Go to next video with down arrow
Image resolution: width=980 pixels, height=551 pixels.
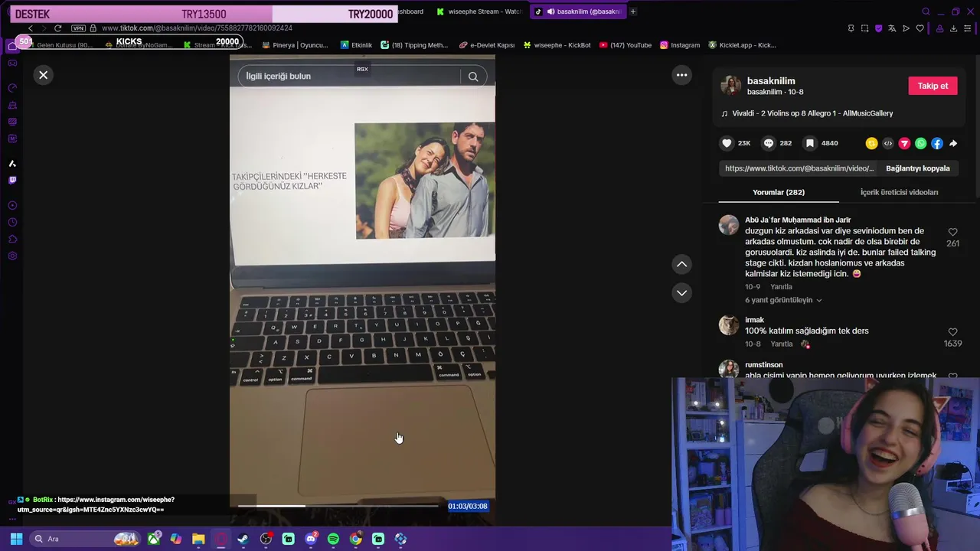coord(681,293)
